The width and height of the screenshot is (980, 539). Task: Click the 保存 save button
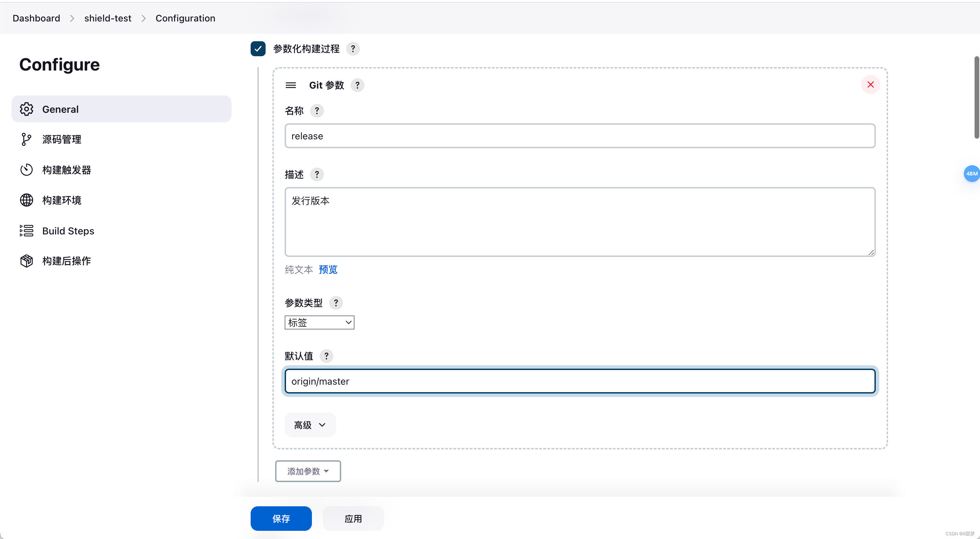click(x=281, y=519)
